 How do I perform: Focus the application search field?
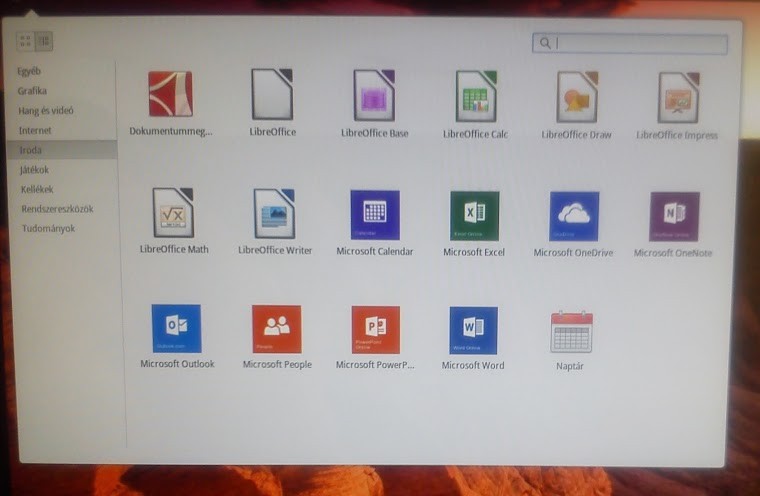coord(630,44)
